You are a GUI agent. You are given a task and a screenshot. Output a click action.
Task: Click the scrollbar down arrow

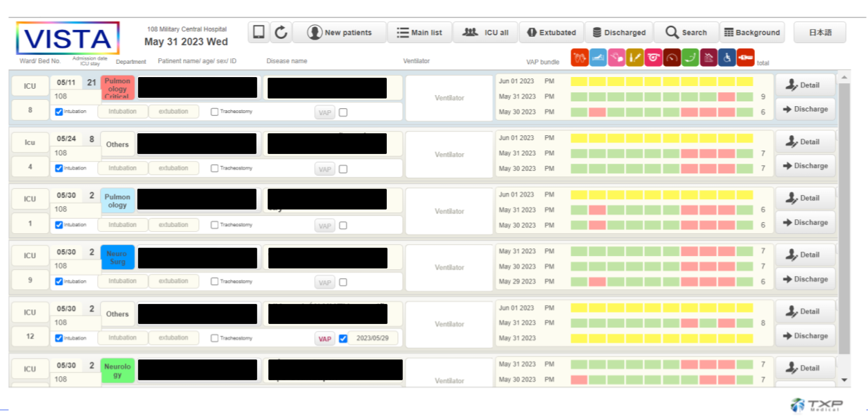click(844, 380)
